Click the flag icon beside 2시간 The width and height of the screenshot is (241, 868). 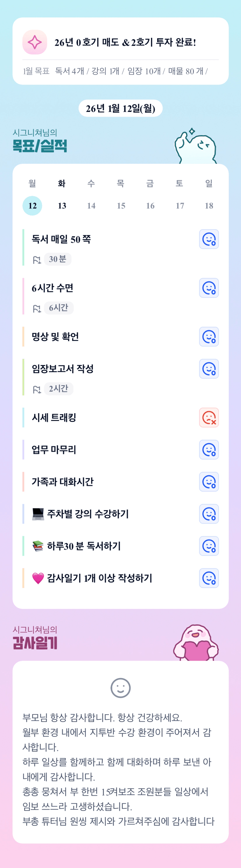pyautogui.click(x=37, y=389)
